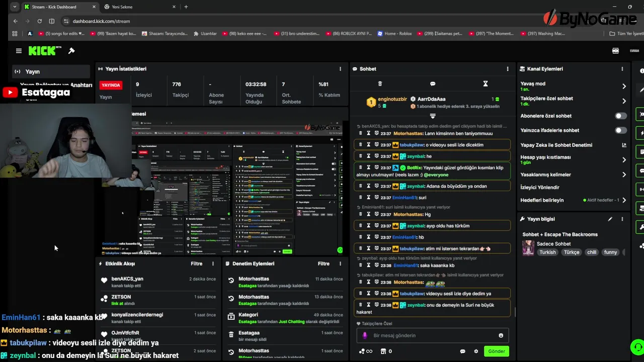The width and height of the screenshot is (644, 362).
Task: Click the chat settings gear icon
Action: (476, 351)
